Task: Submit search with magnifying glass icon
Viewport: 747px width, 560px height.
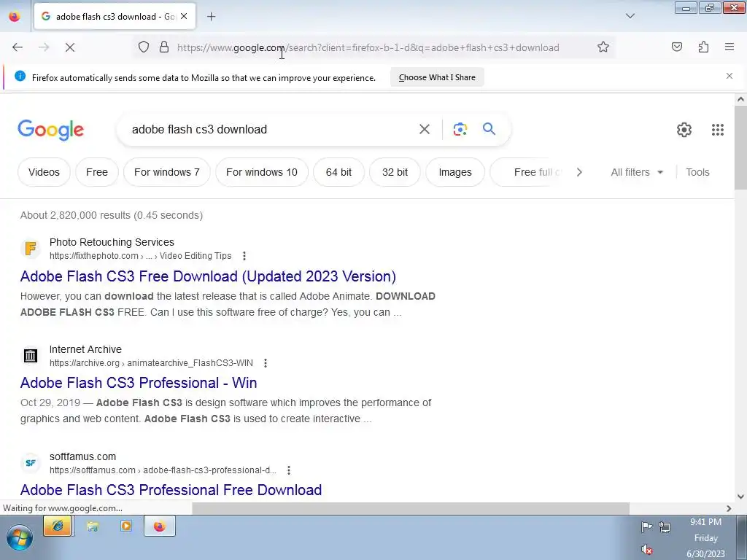Action: (489, 128)
